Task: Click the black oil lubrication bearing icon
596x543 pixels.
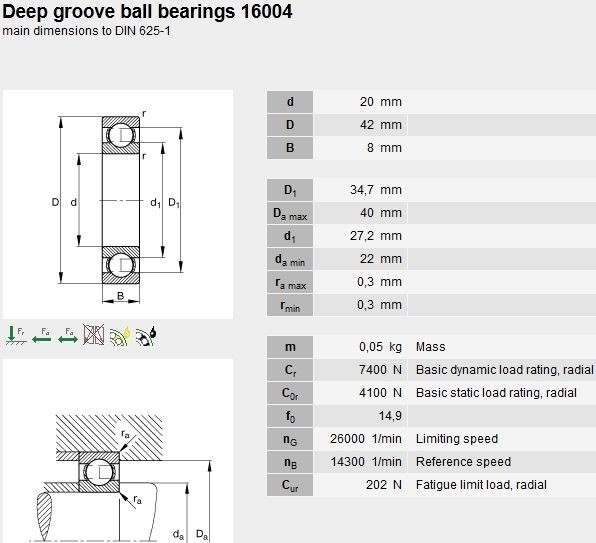Action: 146,336
